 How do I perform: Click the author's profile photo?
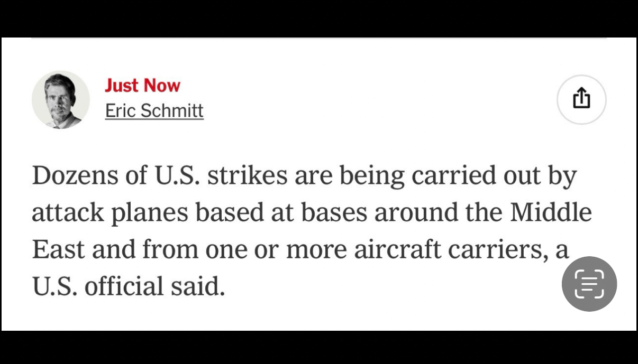[60, 99]
